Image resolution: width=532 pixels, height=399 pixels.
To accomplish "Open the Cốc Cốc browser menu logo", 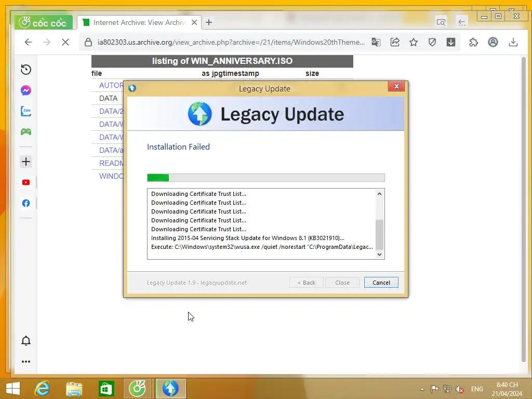I will point(43,23).
